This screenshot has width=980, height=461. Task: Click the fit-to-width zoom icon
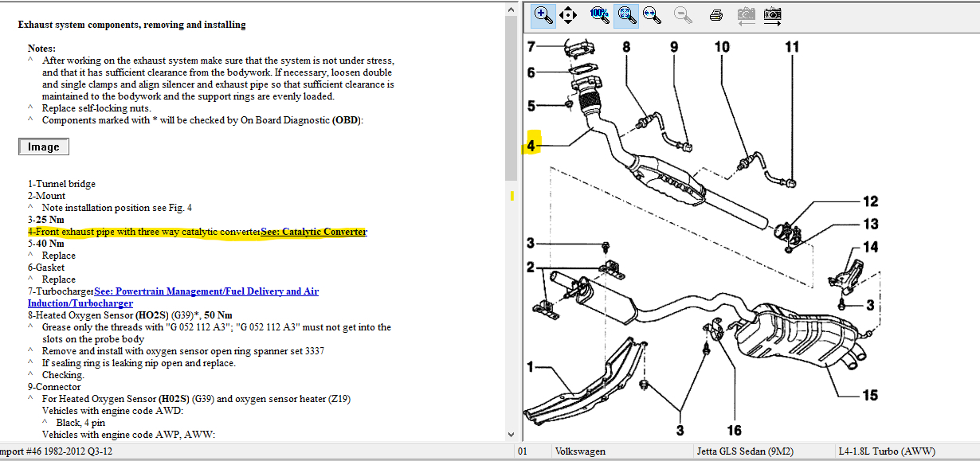pos(651,14)
